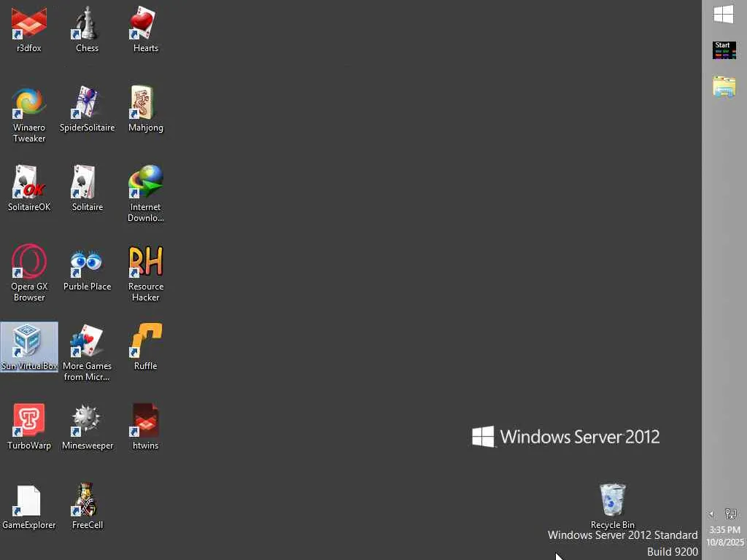Select the GameExplorer shortcut
Screen dimensions: 747x560
pos(29,507)
